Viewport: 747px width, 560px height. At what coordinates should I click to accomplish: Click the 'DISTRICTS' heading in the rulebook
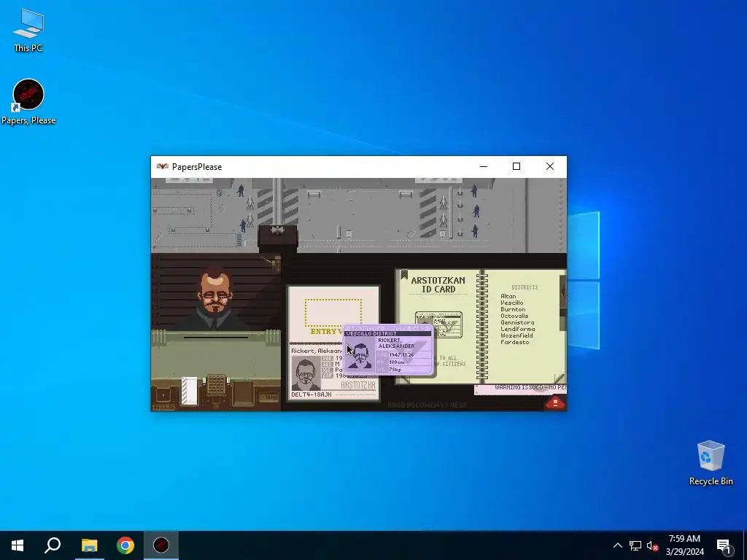coord(525,287)
